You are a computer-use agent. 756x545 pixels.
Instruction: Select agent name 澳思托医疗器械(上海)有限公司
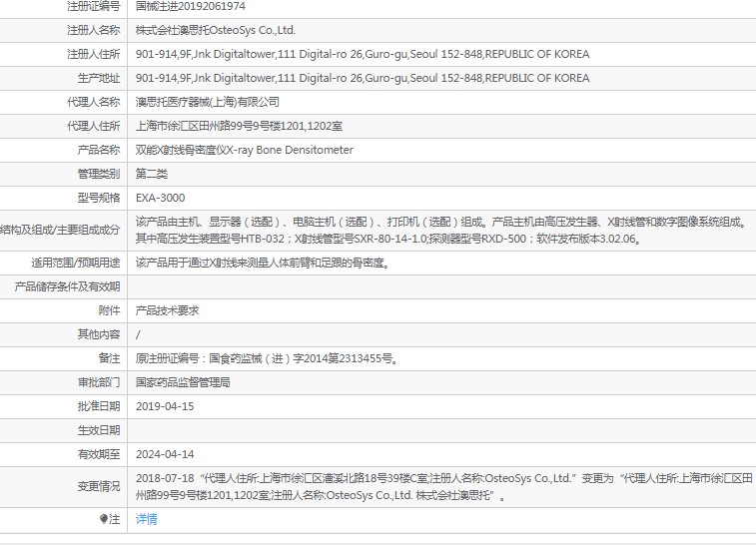(x=208, y=102)
